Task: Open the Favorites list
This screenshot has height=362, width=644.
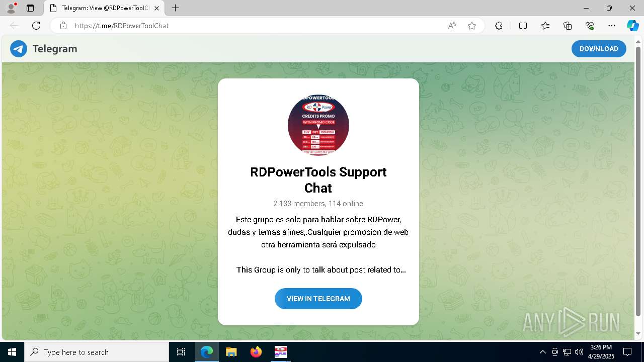Action: point(545,26)
